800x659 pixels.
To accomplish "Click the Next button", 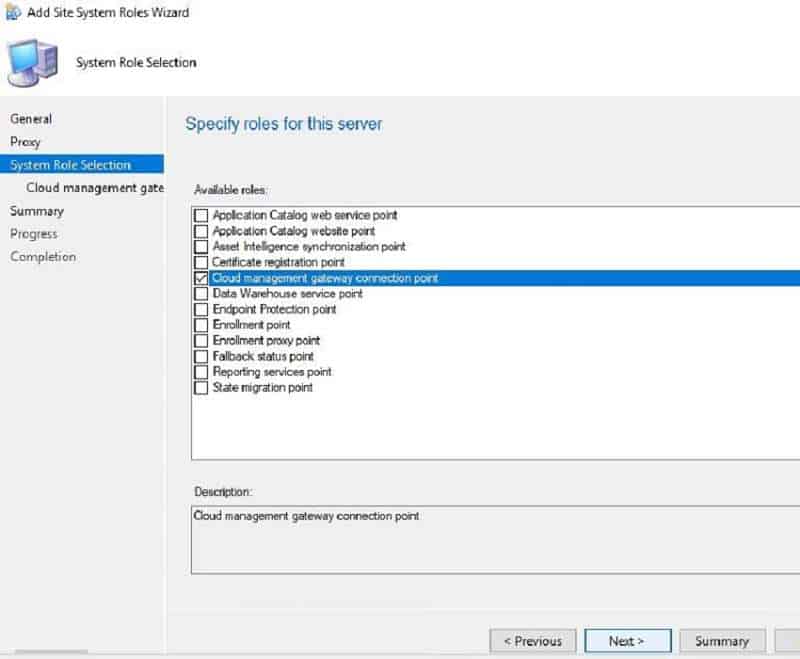I will pos(626,641).
